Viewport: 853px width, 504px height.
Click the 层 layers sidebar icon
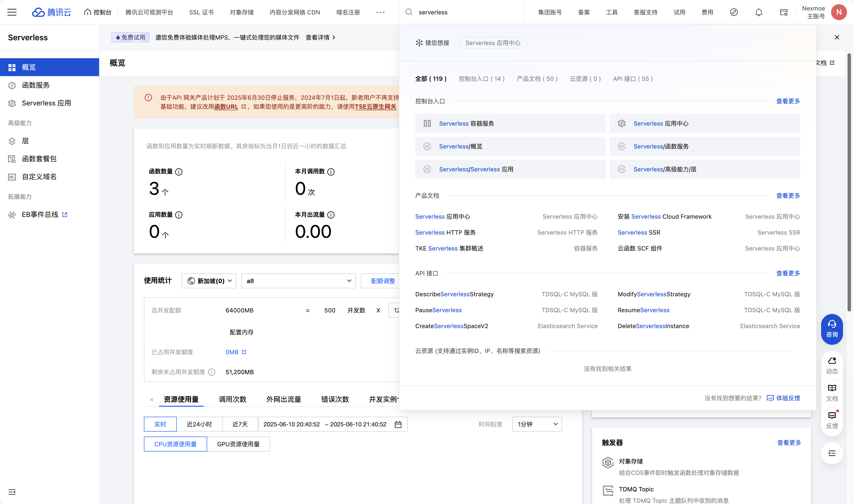[x=12, y=141]
